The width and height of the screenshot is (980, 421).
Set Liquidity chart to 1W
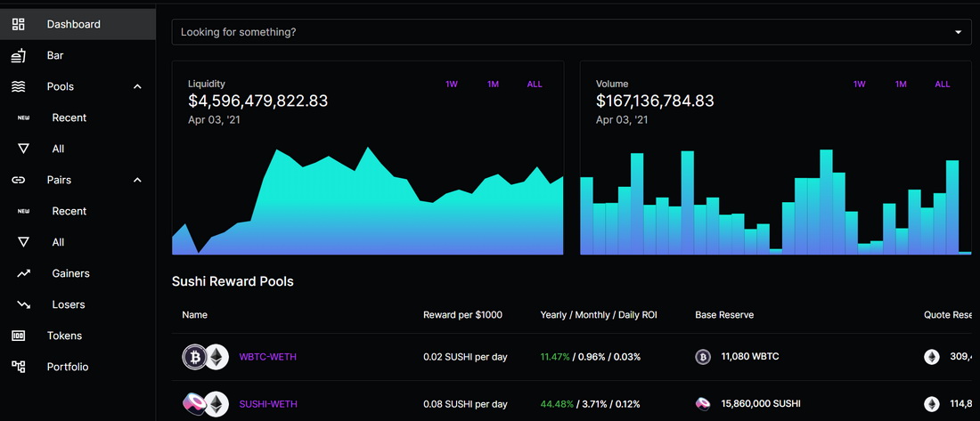point(452,85)
